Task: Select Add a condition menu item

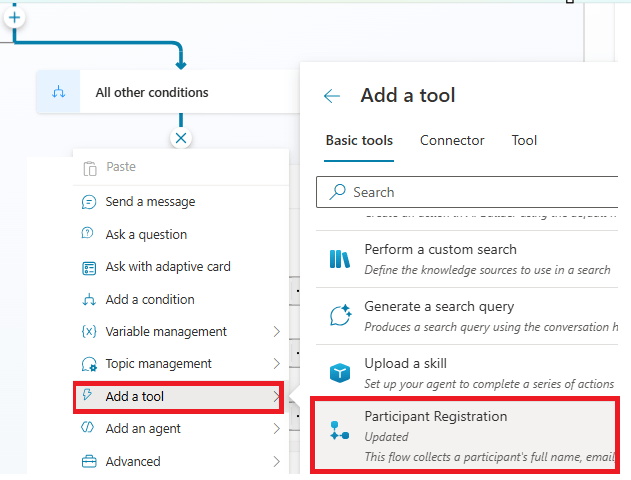Action: [x=150, y=300]
